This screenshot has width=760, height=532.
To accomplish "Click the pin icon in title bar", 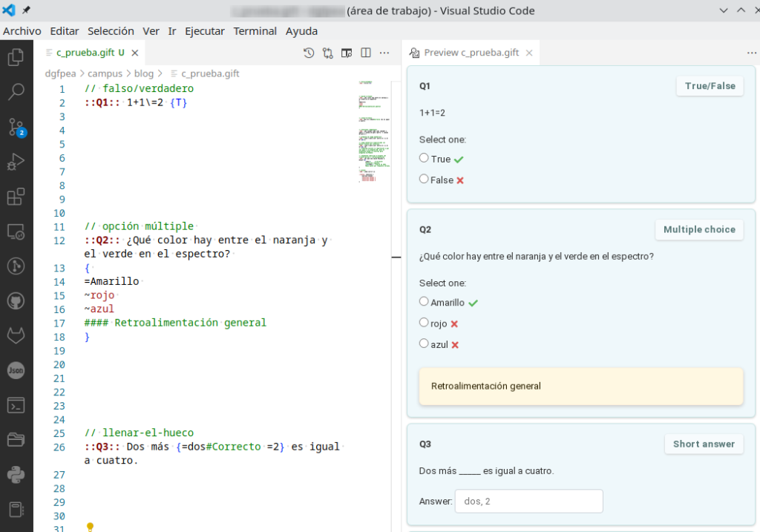I will pos(26,10).
